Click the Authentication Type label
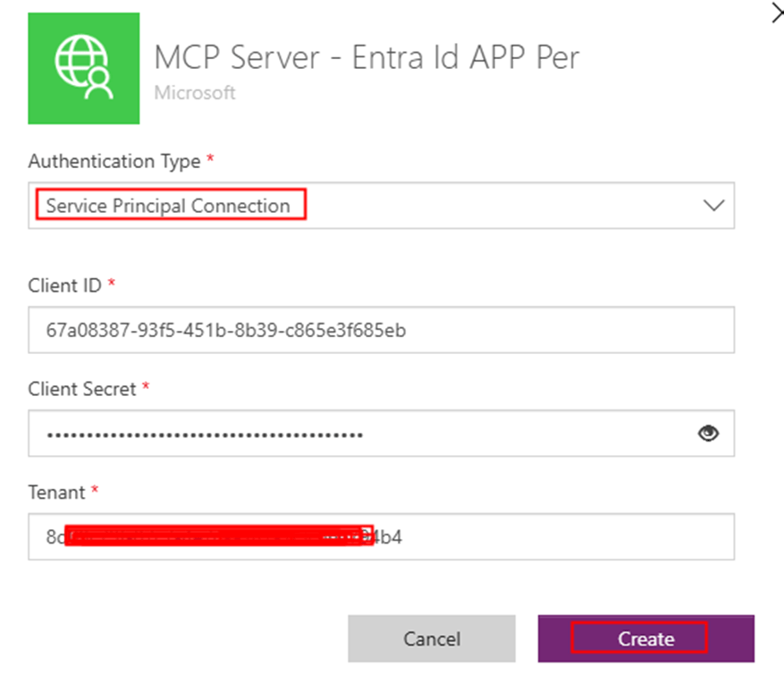Screen dimensions: 784x675 click(114, 162)
